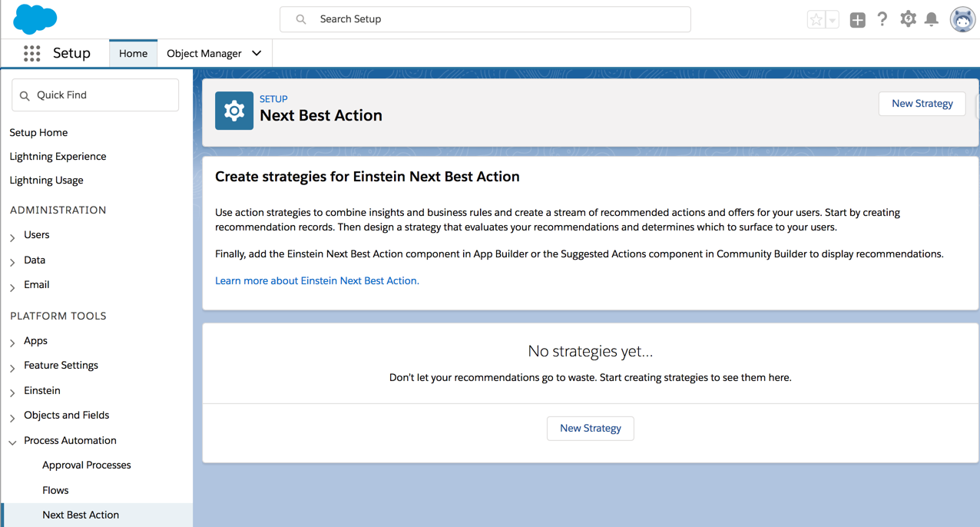Click New Strategy button in page header

922,104
